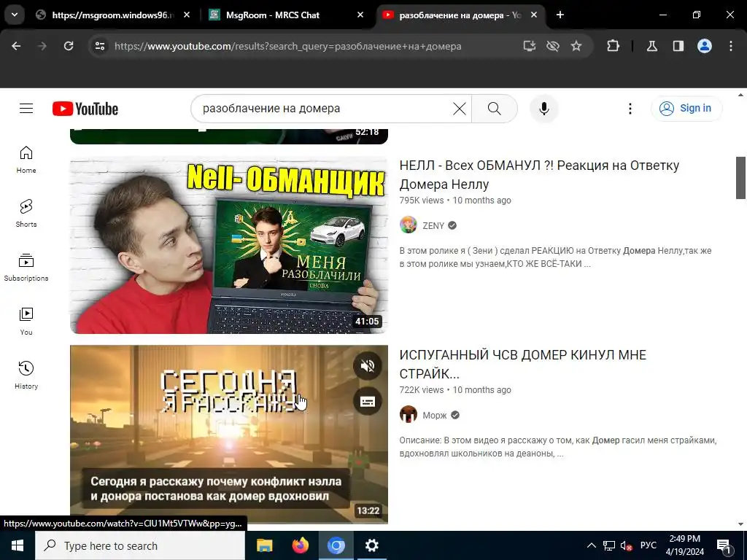Click the Windows taskbar search box
Image resolution: width=747 pixels, height=560 pixels.
140,545
